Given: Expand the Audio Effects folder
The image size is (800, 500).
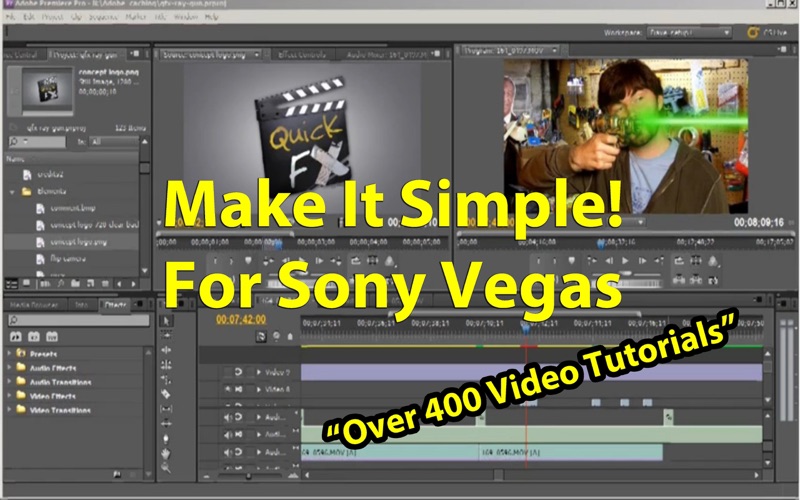Looking at the screenshot, I should [x=9, y=367].
